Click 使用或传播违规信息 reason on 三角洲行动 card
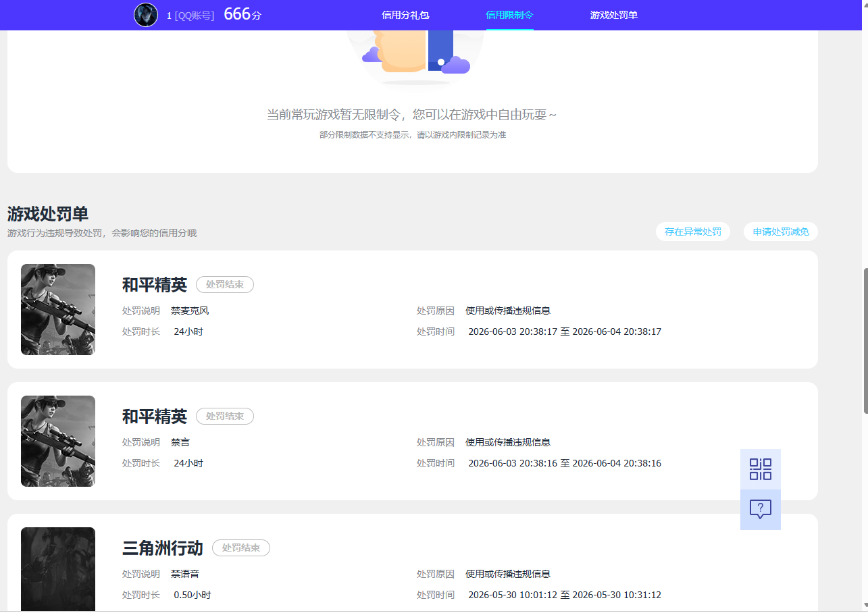This screenshot has height=613, width=868. point(508,574)
